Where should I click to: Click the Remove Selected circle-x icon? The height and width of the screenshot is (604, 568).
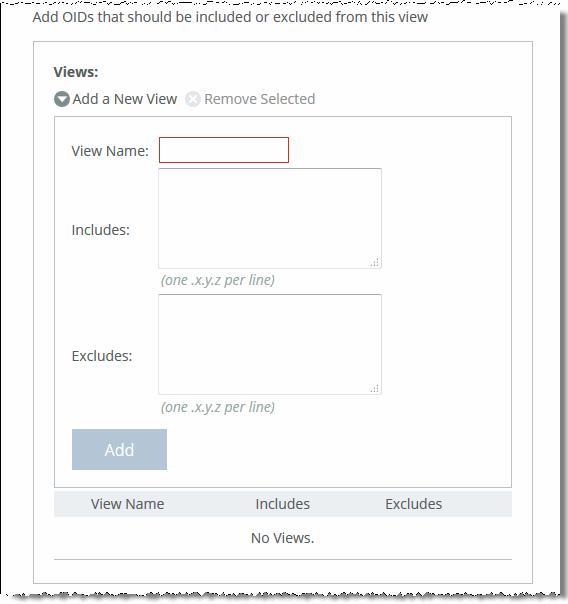pyautogui.click(x=193, y=99)
